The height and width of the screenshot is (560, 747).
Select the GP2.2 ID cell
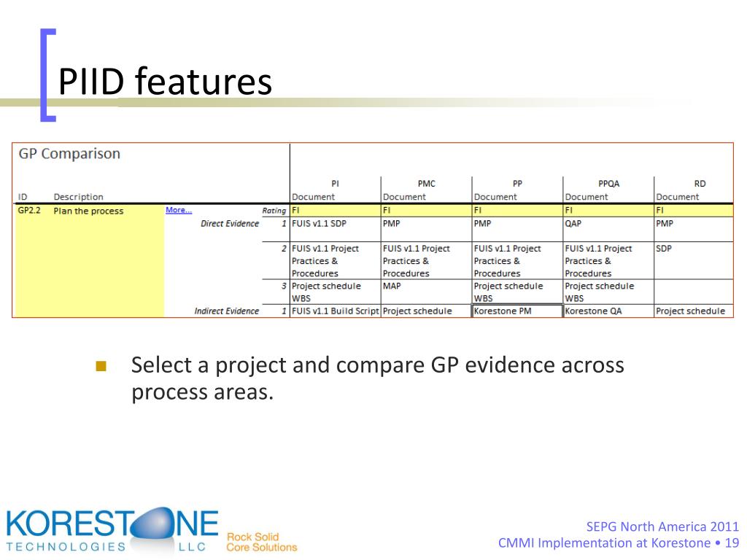point(29,211)
